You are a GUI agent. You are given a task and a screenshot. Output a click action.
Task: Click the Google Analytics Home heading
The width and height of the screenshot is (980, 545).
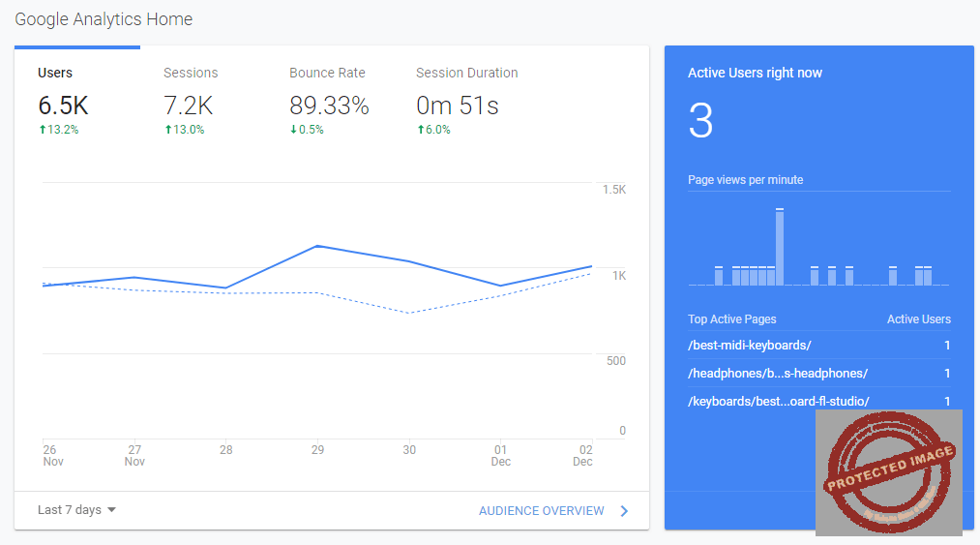point(104,19)
